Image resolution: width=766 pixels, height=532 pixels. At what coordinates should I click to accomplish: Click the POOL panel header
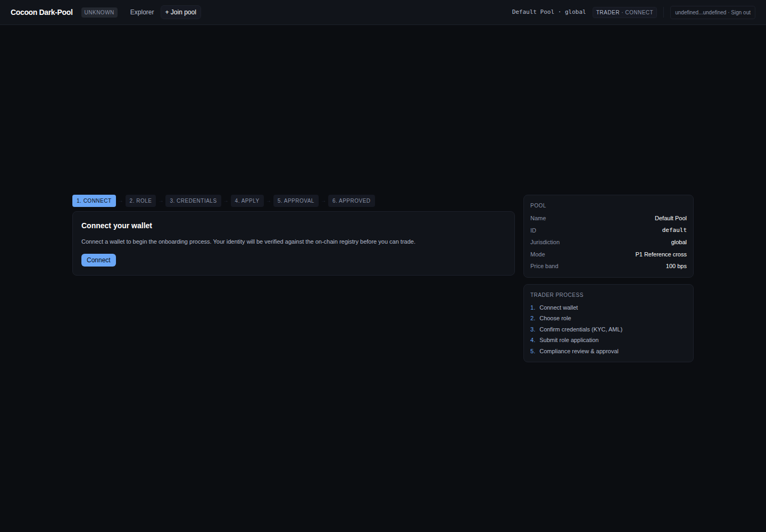coord(538,205)
